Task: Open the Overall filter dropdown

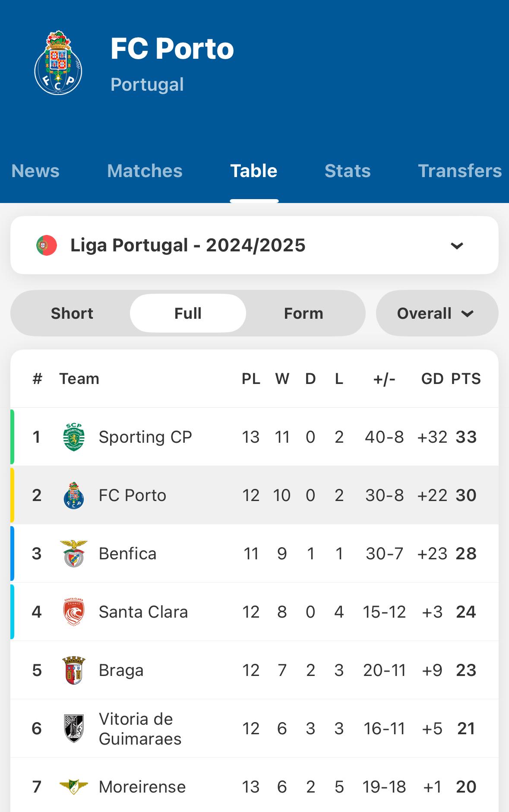Action: click(x=436, y=313)
